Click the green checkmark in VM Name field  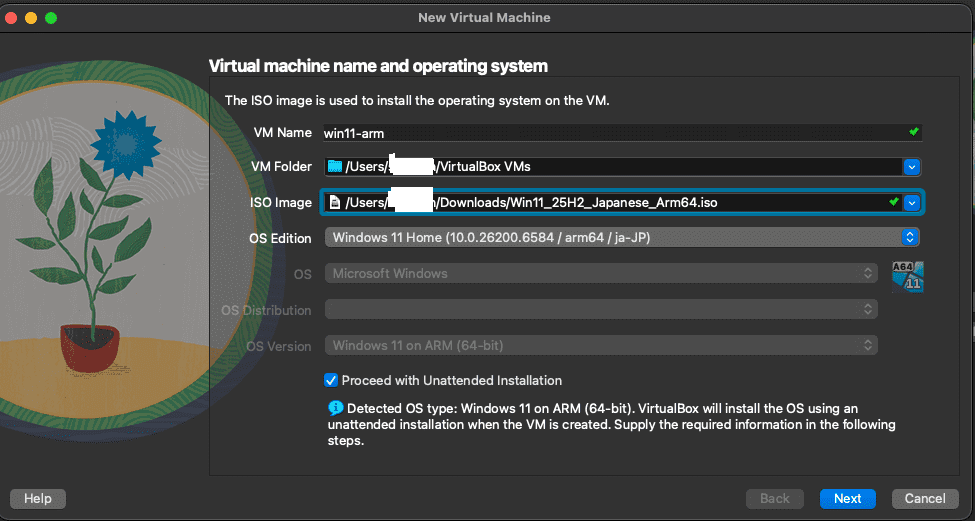(912, 132)
